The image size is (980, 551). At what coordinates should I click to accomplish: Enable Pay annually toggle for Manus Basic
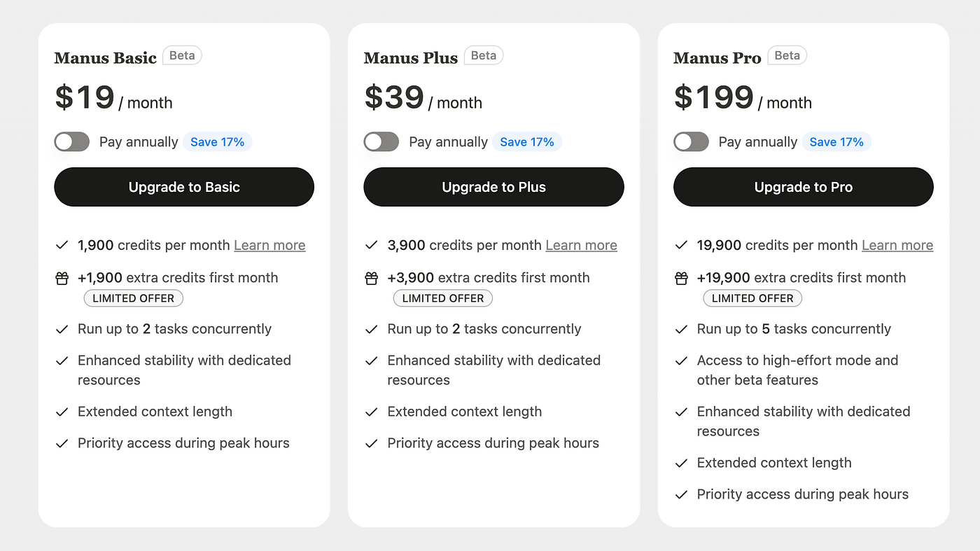pyautogui.click(x=72, y=142)
